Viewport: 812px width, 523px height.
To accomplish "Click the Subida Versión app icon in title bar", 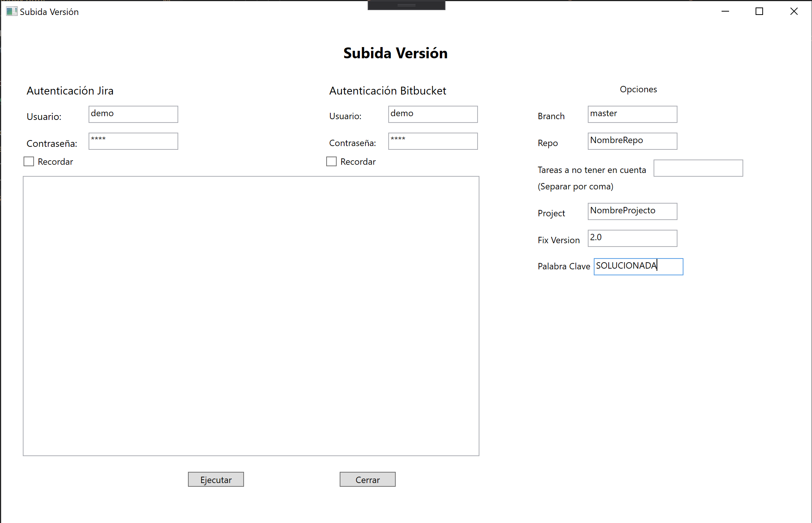I will pos(12,12).
